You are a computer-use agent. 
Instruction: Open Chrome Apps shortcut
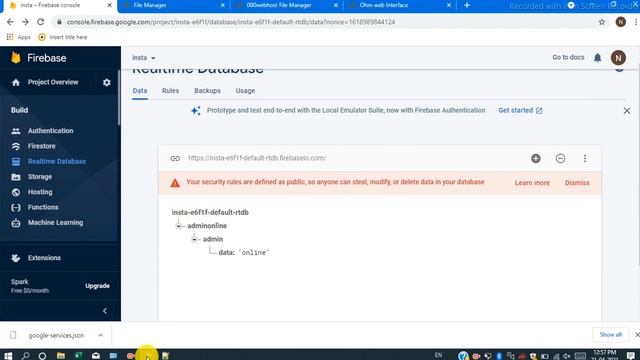[18, 37]
